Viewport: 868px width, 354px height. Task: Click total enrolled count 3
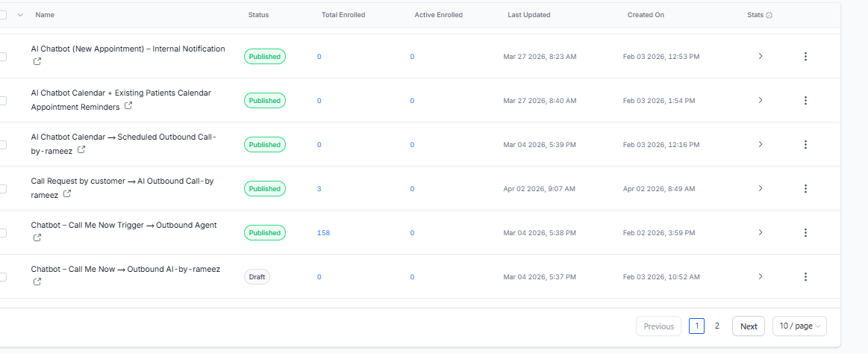click(319, 189)
